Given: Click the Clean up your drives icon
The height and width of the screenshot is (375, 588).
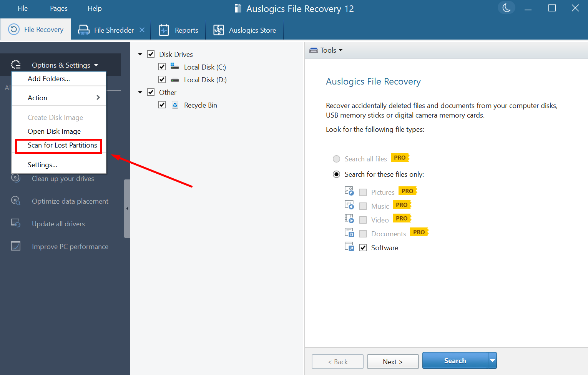Looking at the screenshot, I should point(16,178).
